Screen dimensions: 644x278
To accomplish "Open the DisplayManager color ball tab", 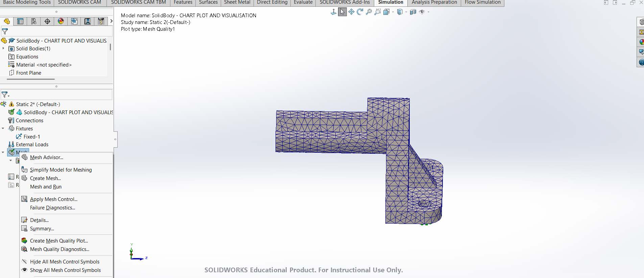I will (x=61, y=21).
